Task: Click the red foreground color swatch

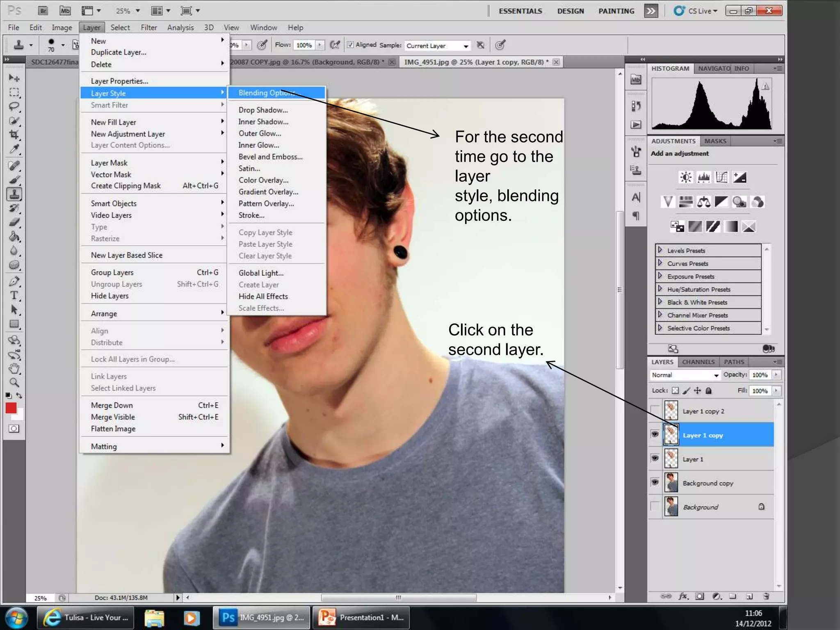Action: tap(11, 408)
